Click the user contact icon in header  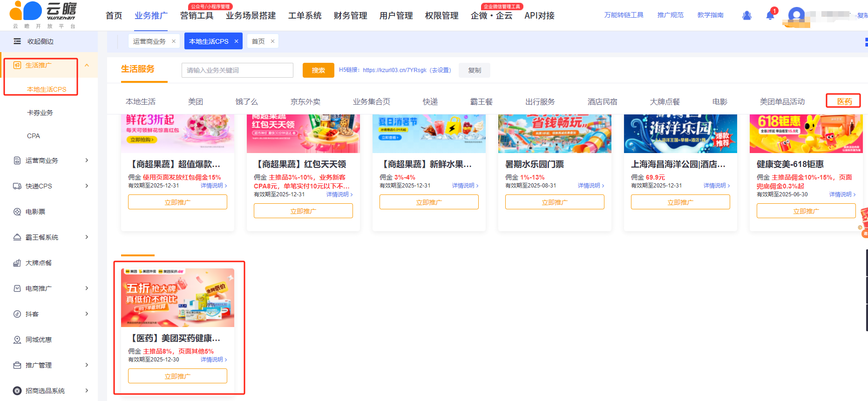point(747,15)
